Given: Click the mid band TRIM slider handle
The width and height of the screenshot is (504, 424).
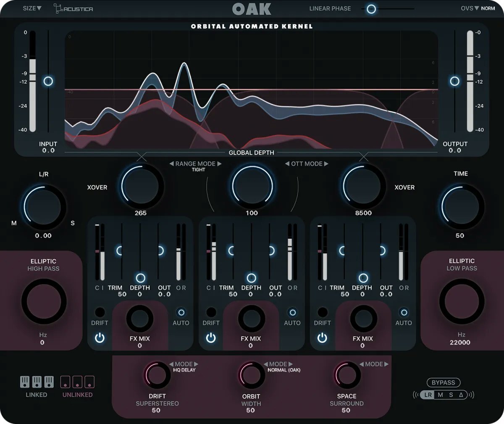Looking at the screenshot, I should 231,251.
